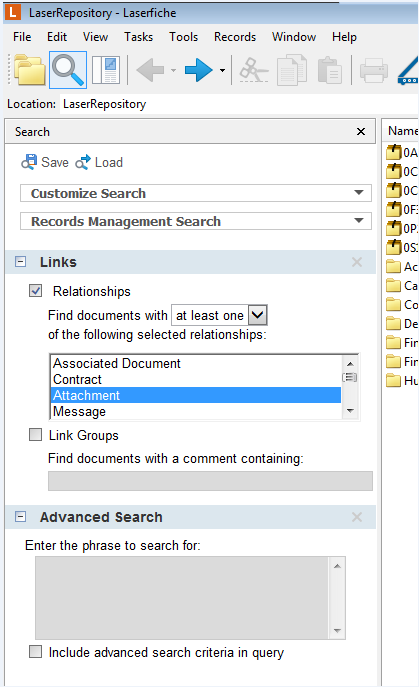Click phrase box scroll up arrow
The height and width of the screenshot is (687, 419).
[337, 566]
